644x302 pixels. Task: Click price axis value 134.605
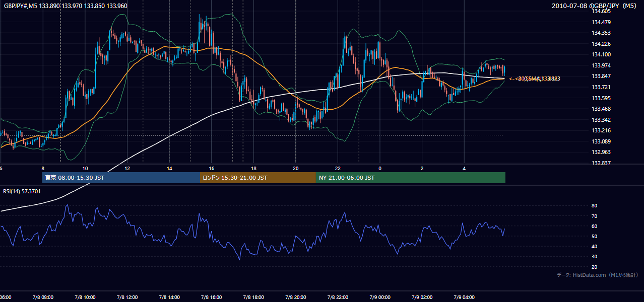601,11
